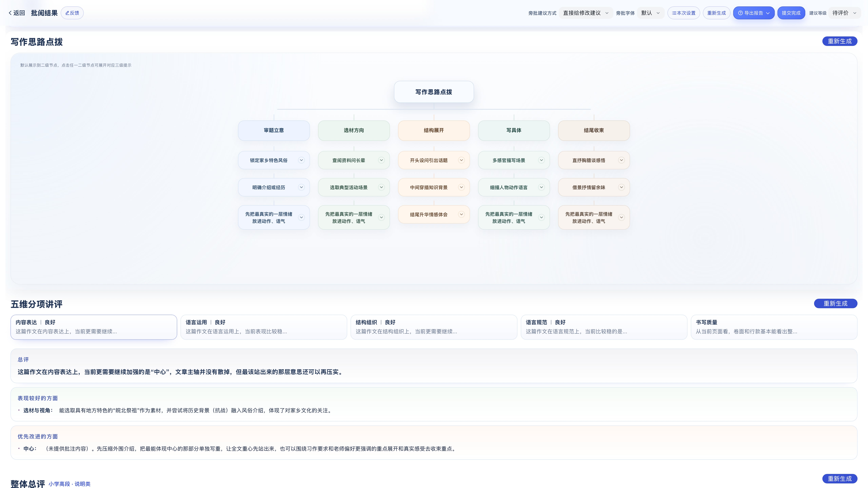The image size is (868, 488).
Task: Click 重新生成 in the top toolbar
Action: click(x=716, y=13)
